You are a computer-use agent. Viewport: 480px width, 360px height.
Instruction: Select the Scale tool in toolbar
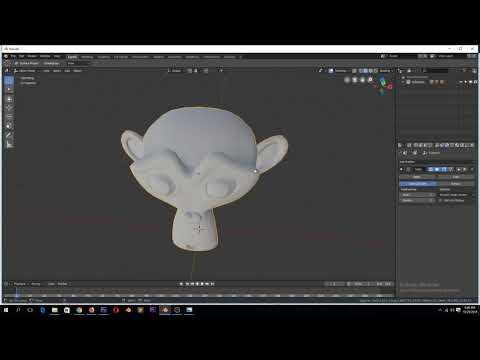point(9,116)
